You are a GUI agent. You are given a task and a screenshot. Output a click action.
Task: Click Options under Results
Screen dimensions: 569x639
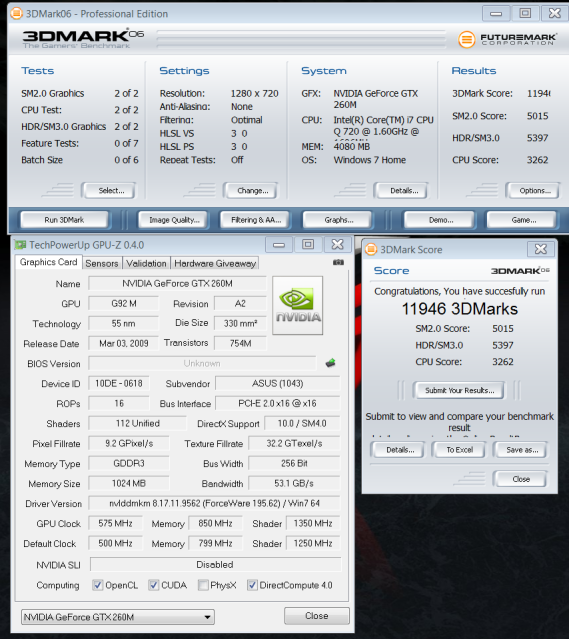pyautogui.click(x=534, y=190)
